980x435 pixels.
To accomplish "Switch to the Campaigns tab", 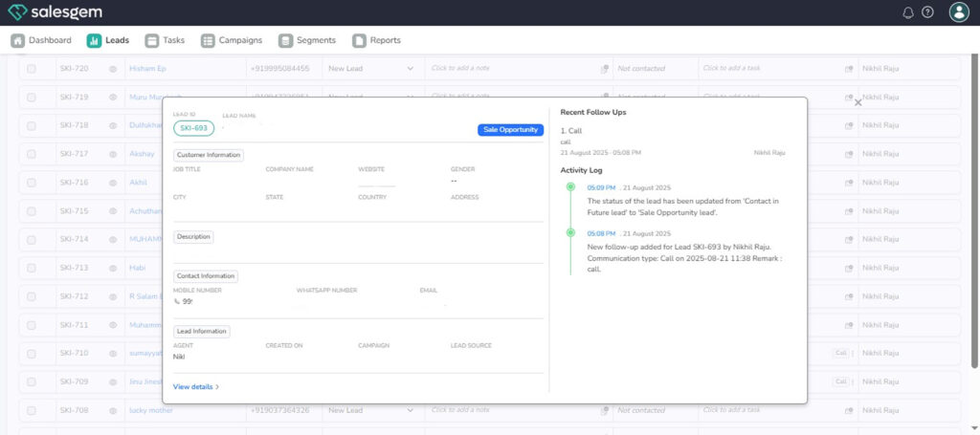I will click(232, 40).
